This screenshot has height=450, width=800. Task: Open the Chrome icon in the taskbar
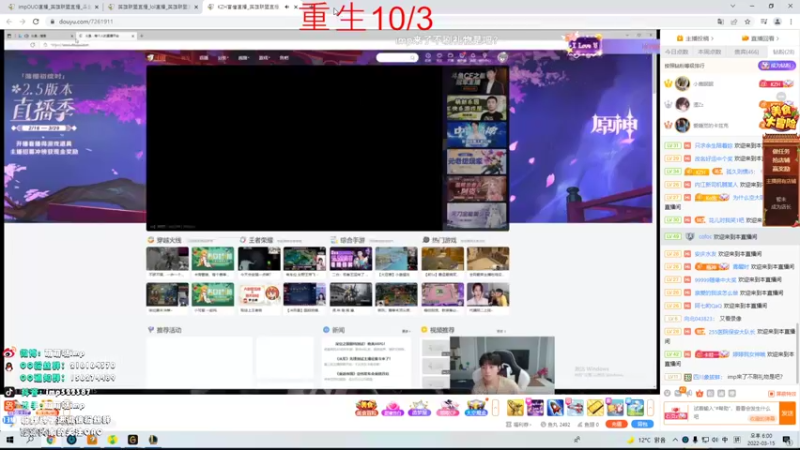[x=51, y=440]
